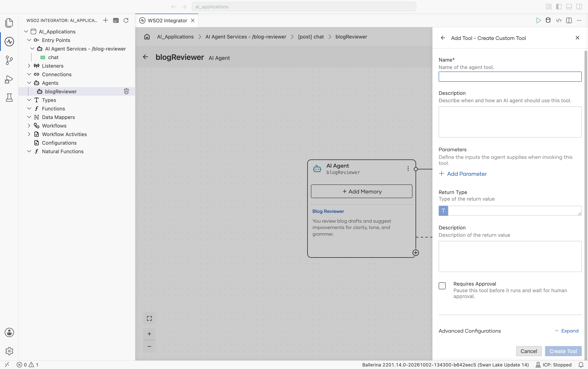Zoom in the canvas with plus button
The image size is (588, 369).
point(149,334)
